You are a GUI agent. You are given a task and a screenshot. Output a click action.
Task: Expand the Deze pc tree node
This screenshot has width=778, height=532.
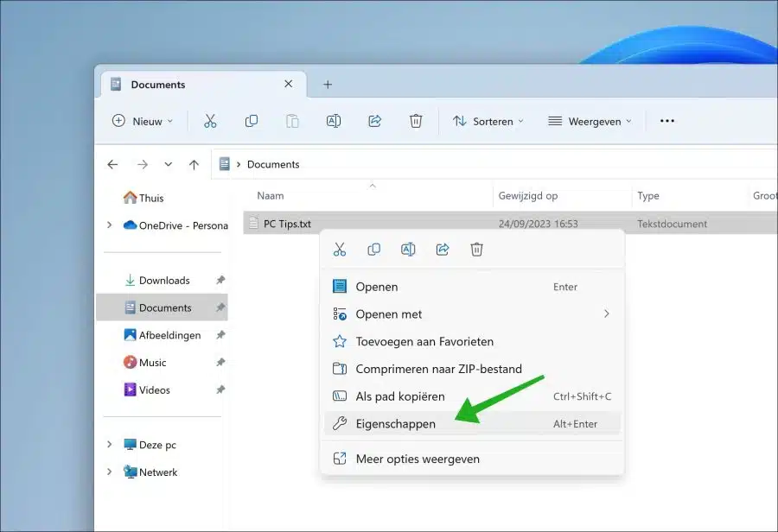[109, 444]
